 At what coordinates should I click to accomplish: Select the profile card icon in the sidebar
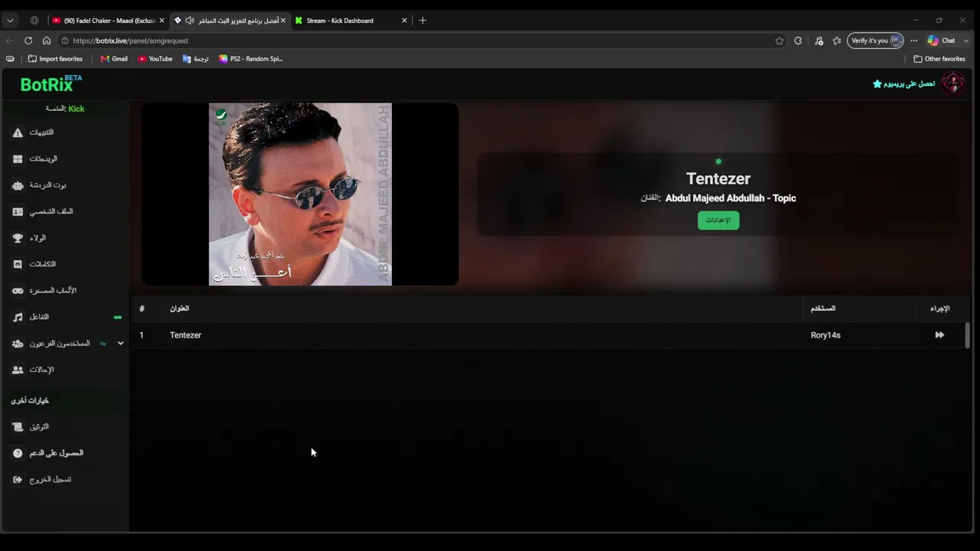tap(18, 211)
